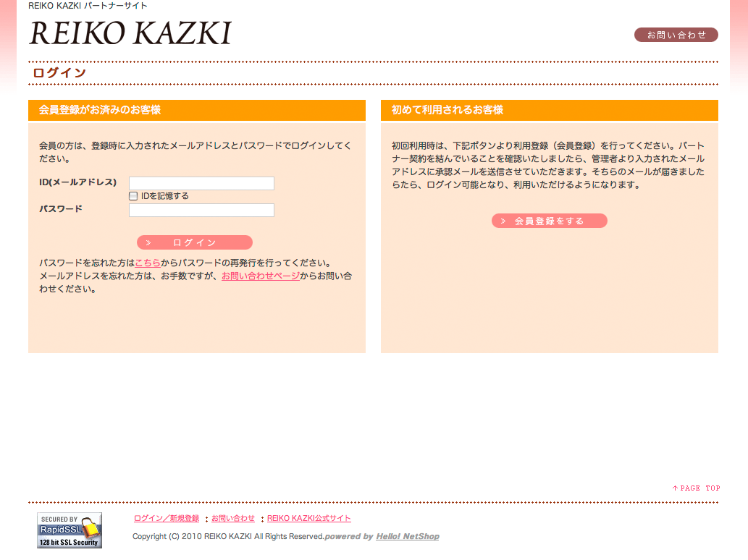Click the ID(メールアドレス) field label
The width and height of the screenshot is (748, 560).
(x=77, y=182)
